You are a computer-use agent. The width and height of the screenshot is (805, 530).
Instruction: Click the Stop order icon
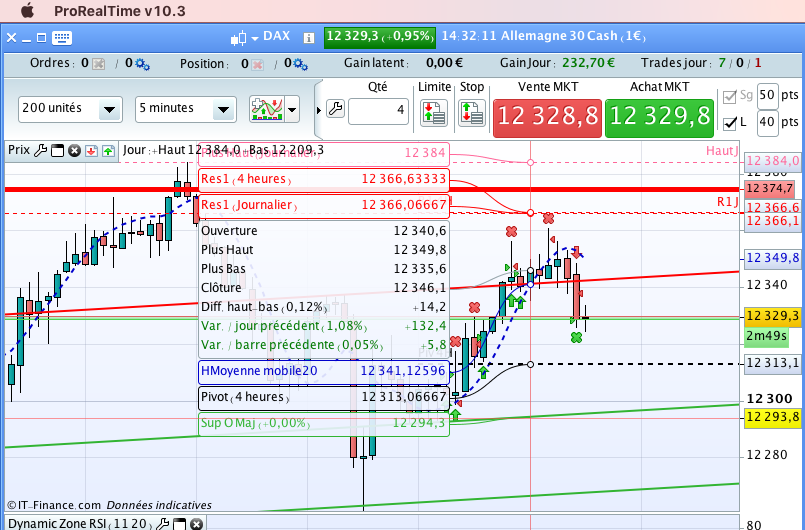tap(471, 113)
